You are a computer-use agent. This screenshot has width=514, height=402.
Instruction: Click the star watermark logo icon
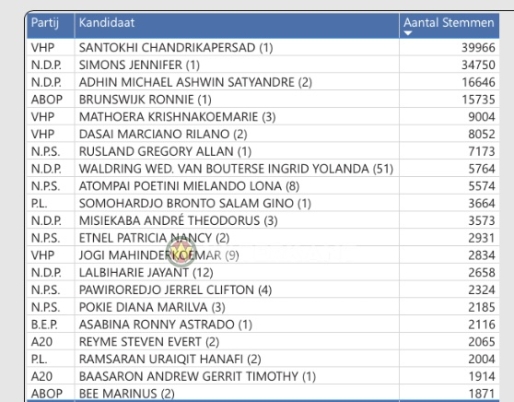coord(180,252)
